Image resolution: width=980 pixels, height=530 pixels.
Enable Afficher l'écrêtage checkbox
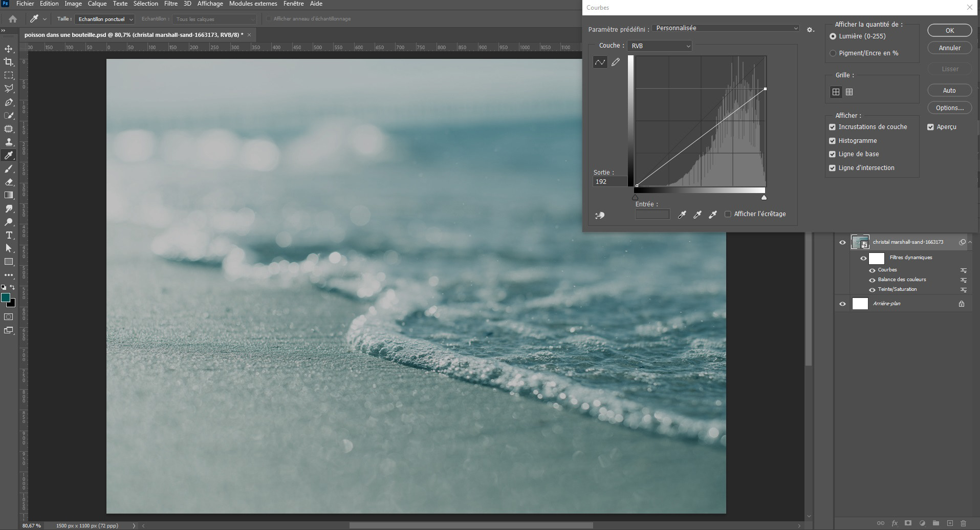728,214
